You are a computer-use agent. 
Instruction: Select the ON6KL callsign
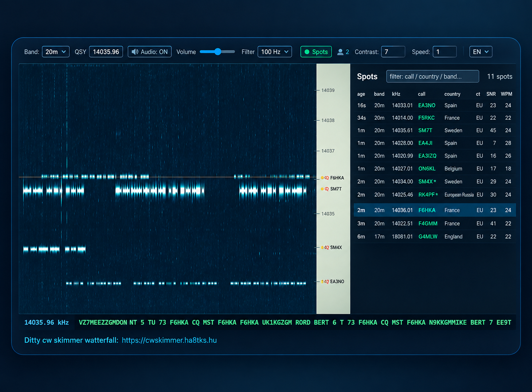tap(427, 169)
